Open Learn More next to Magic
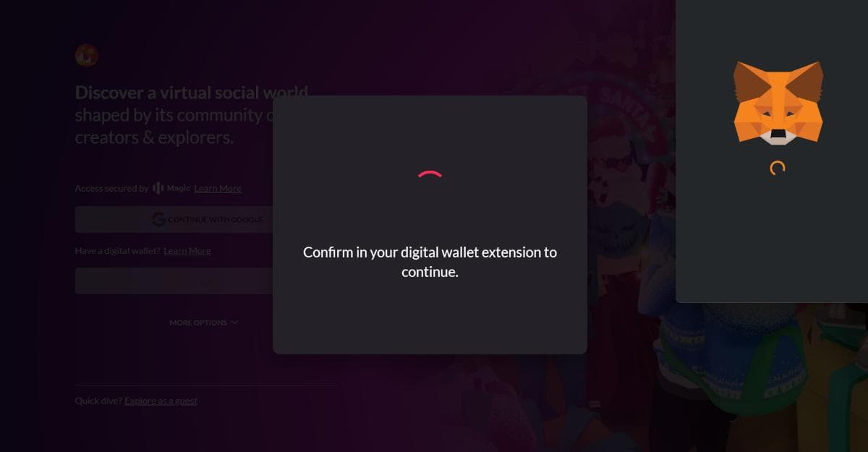The width and height of the screenshot is (868, 452). pos(218,188)
